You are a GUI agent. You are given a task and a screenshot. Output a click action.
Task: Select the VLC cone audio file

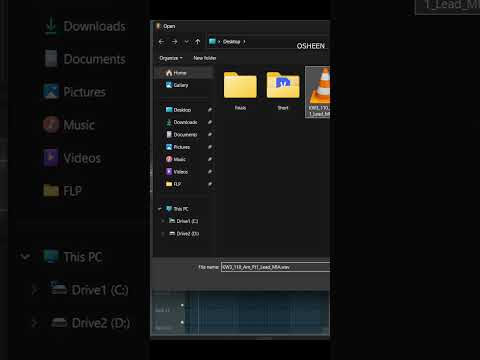click(x=318, y=92)
